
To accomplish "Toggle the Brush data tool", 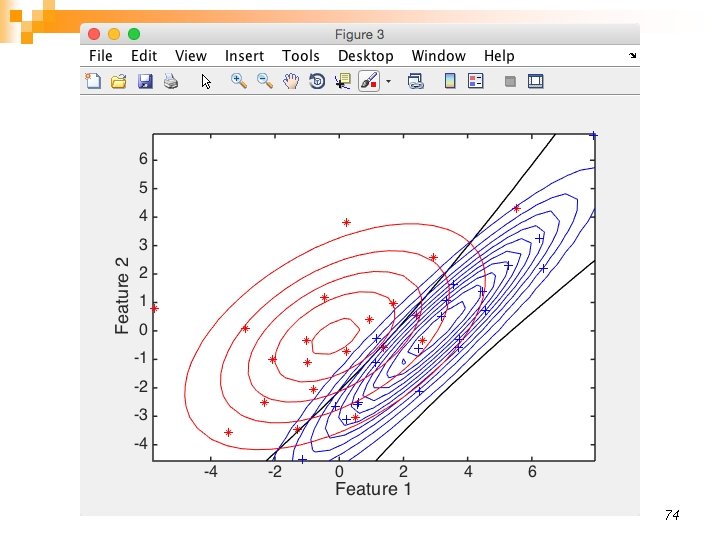I will [369, 81].
